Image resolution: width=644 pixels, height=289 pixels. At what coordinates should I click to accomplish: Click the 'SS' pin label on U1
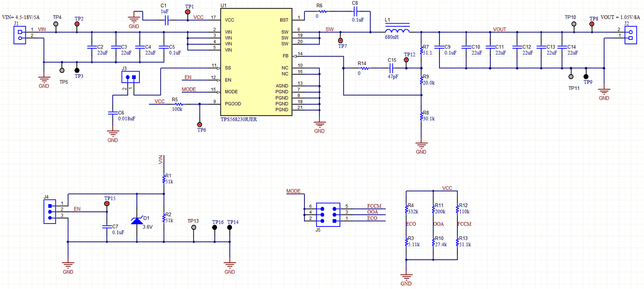point(228,68)
